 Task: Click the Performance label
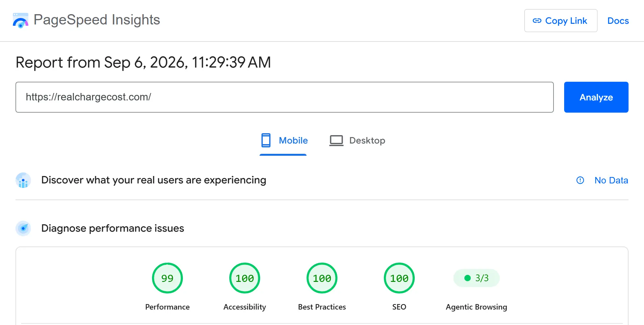[x=167, y=307]
